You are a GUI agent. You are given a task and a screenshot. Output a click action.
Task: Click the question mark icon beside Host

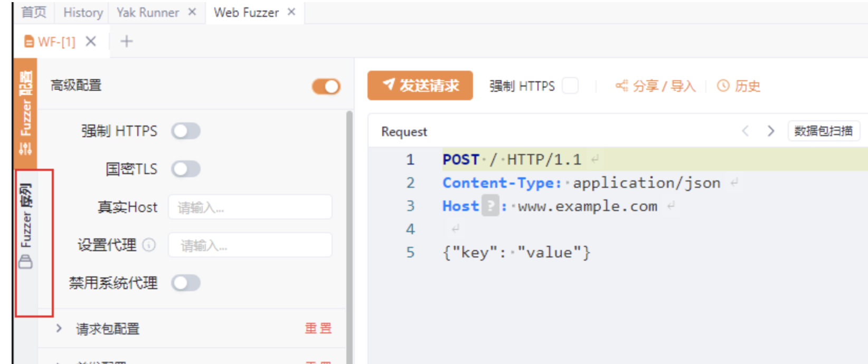coord(490,206)
